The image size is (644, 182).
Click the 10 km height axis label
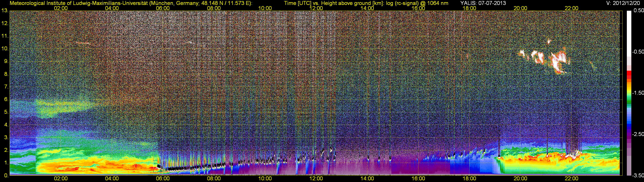pyautogui.click(x=5, y=49)
